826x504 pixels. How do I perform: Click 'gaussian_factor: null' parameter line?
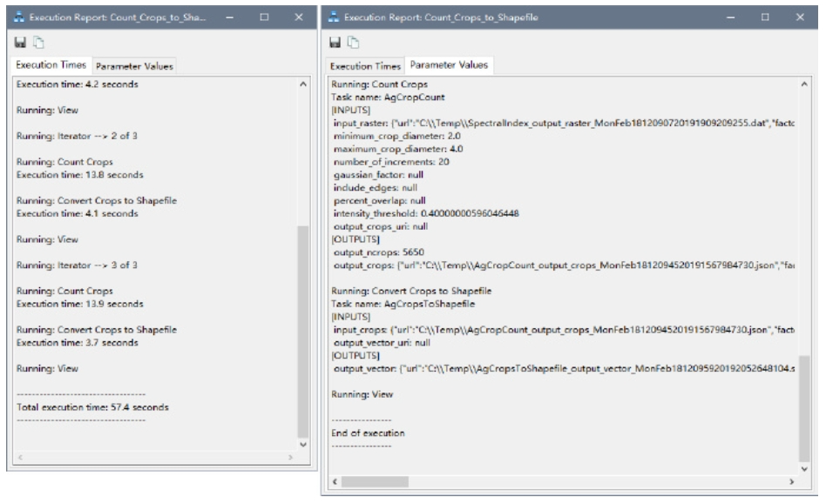[x=378, y=175]
